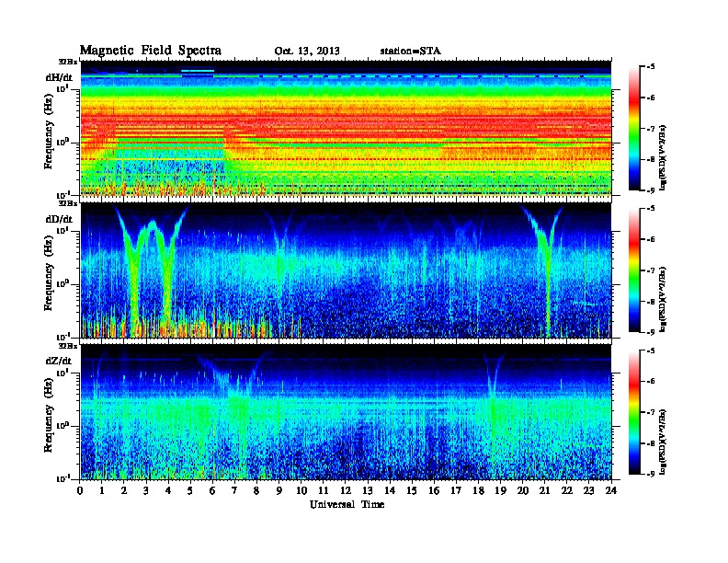The image size is (728, 563).
Task: Click hour tick label "15" on time axis
Action: tap(412, 490)
